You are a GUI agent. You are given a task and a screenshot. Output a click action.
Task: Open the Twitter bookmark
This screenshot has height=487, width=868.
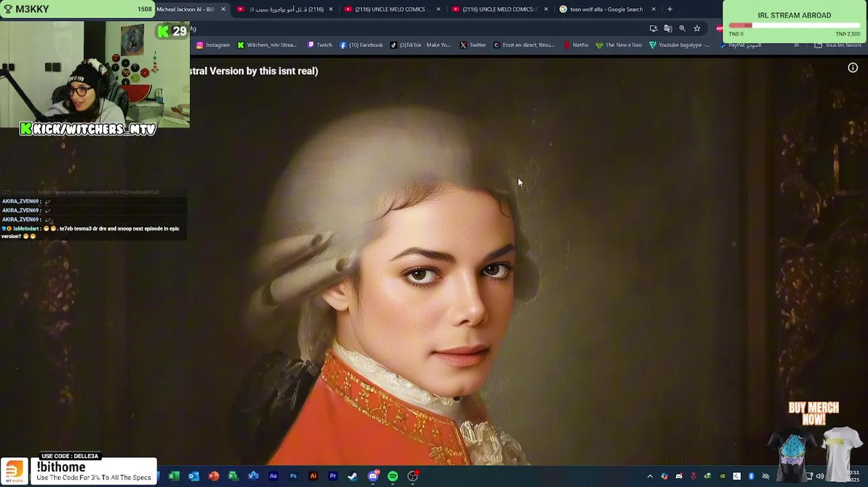point(473,45)
